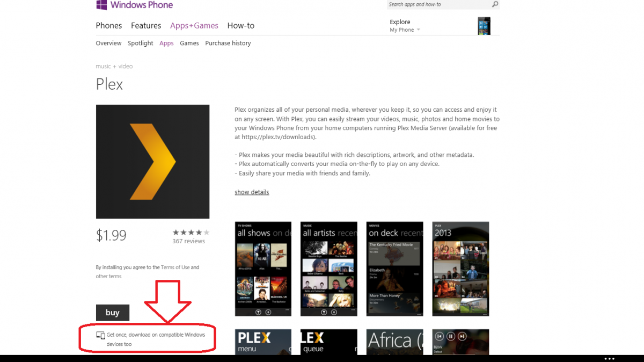This screenshot has width=644, height=362.
Task: Click the 'Easily share your media' line
Action: coord(302,173)
